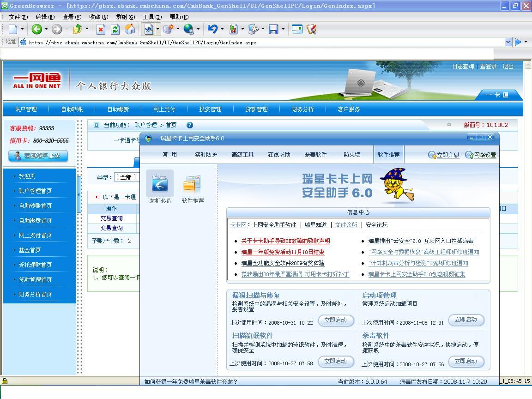Open 基金首页 in left sidebar
Viewport: 532px width, 399px height.
29,250
